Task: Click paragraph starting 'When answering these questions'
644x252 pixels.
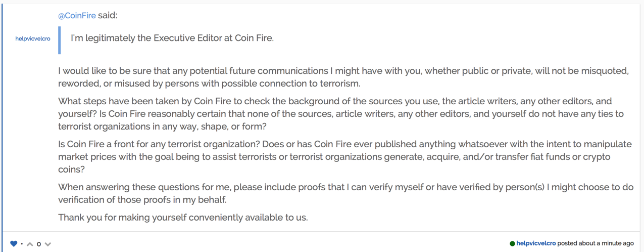Action: click(x=345, y=193)
